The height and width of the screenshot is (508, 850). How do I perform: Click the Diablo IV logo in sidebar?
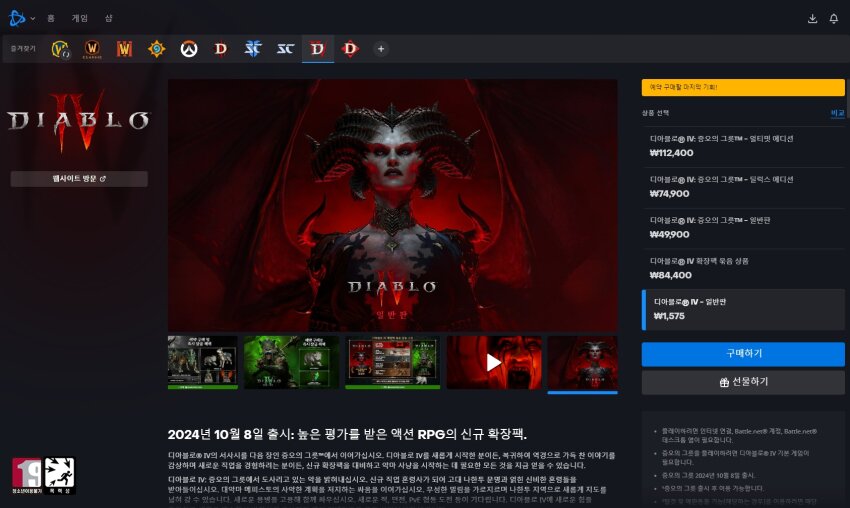[78, 123]
